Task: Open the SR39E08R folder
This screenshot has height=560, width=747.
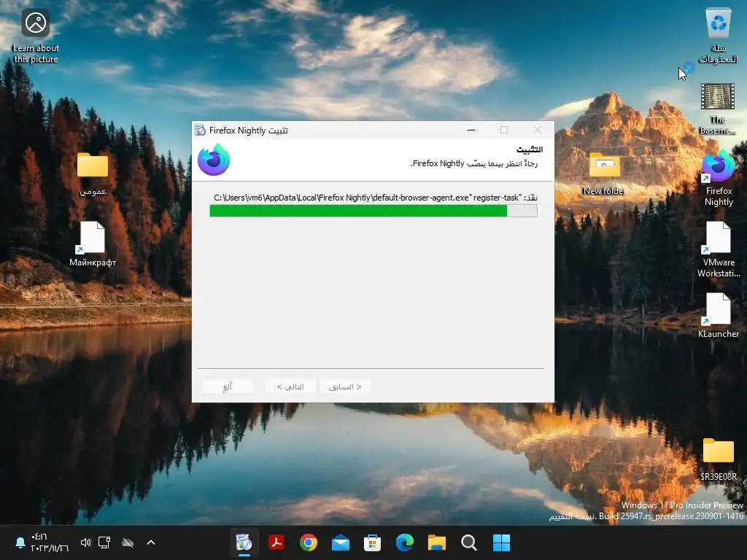Action: click(719, 459)
